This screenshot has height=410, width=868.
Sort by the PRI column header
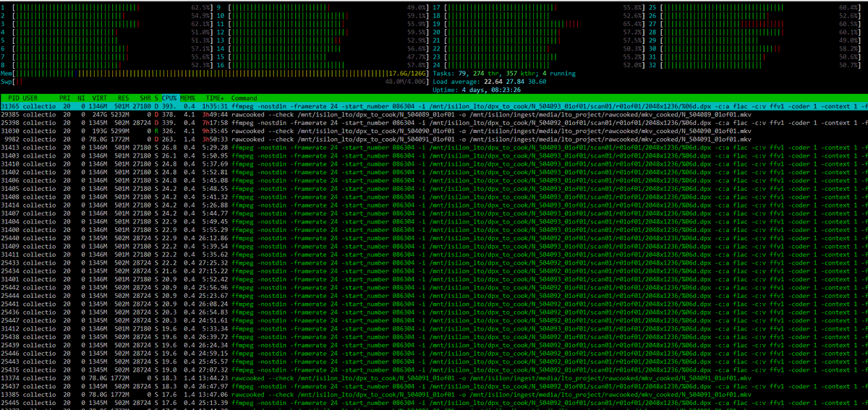pyautogui.click(x=67, y=98)
